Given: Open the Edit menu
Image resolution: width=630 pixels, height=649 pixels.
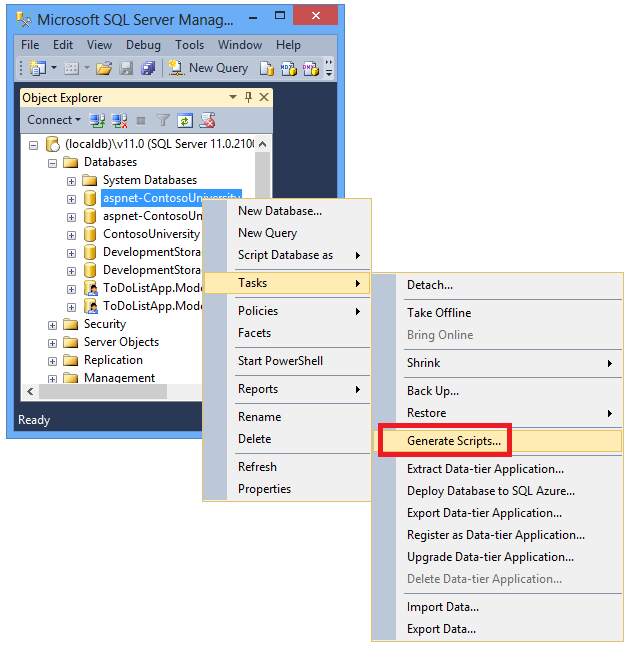Looking at the screenshot, I should coord(63,45).
